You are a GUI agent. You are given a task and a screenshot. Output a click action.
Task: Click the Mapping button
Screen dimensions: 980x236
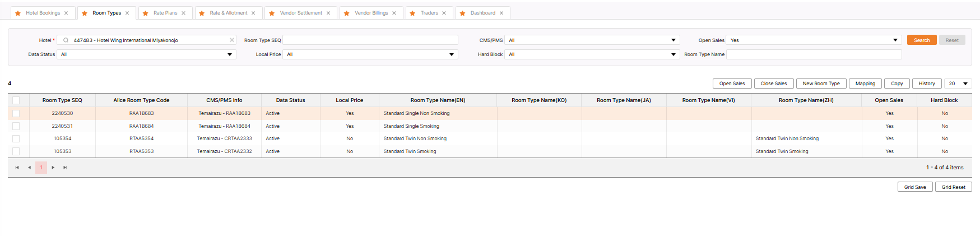click(x=865, y=84)
